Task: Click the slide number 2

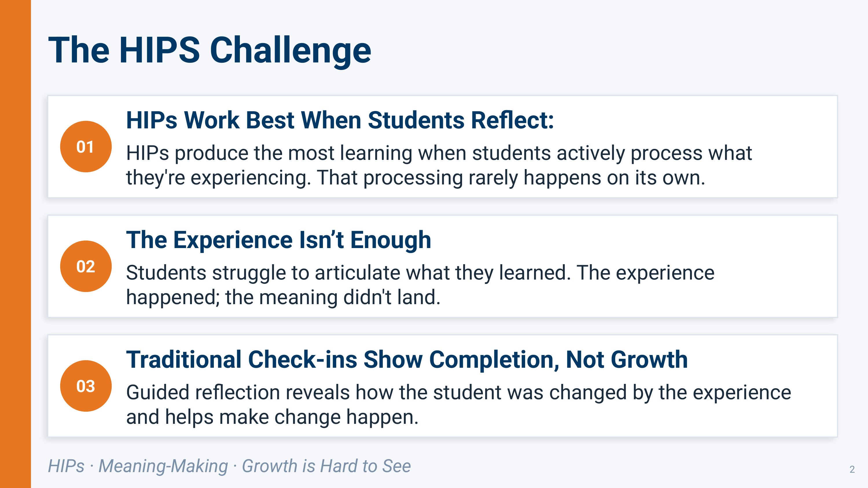Action: (852, 469)
